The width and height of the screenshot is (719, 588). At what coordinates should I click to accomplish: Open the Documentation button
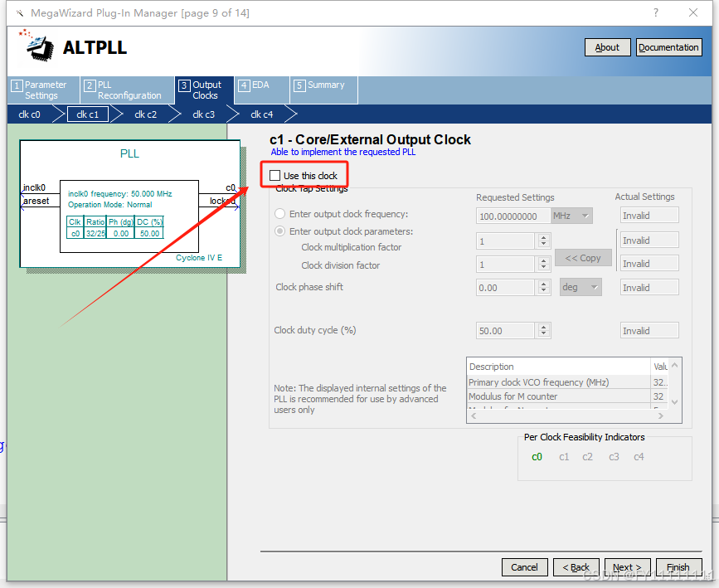(668, 47)
